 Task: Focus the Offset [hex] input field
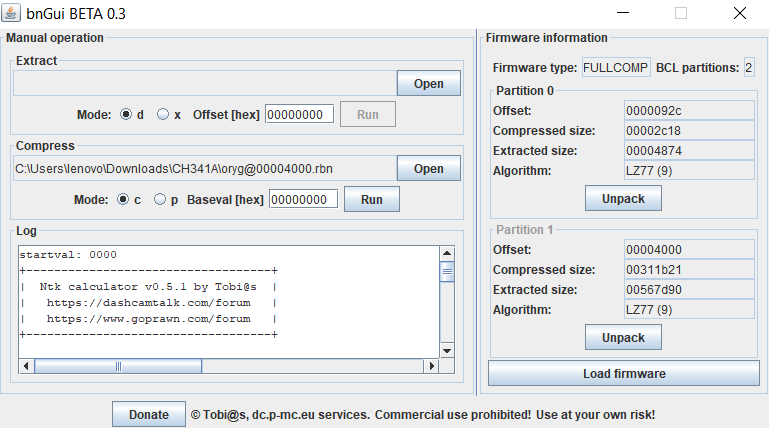pos(299,115)
